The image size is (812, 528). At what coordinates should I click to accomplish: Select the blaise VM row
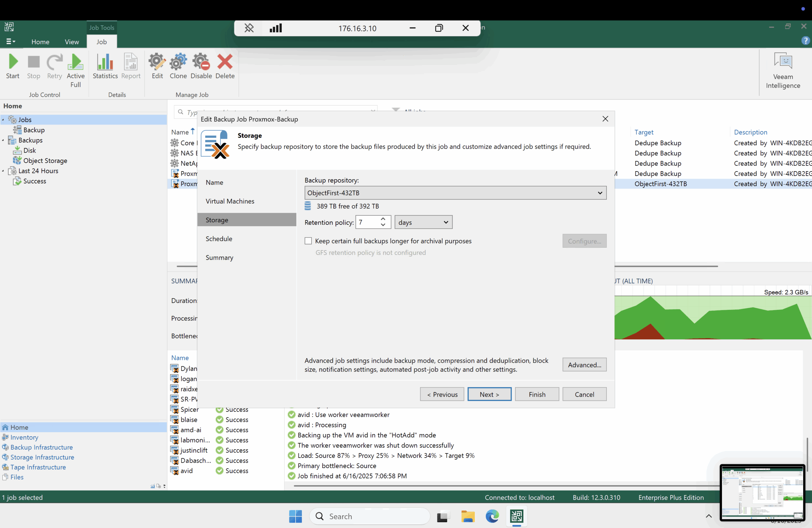pos(226,420)
